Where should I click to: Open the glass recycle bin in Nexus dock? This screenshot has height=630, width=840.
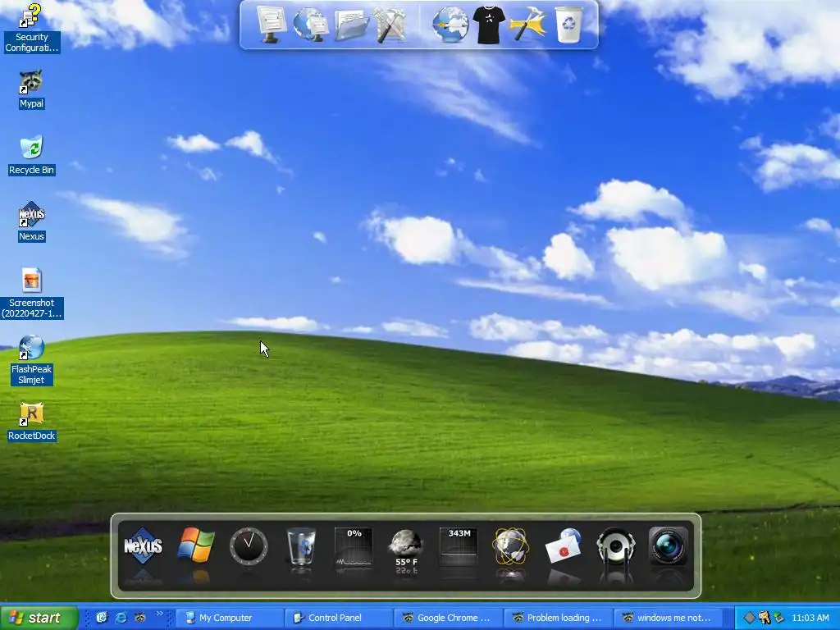(301, 546)
